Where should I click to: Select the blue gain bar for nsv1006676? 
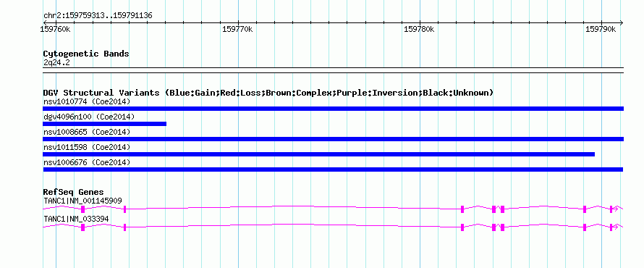pyautogui.click(x=333, y=169)
